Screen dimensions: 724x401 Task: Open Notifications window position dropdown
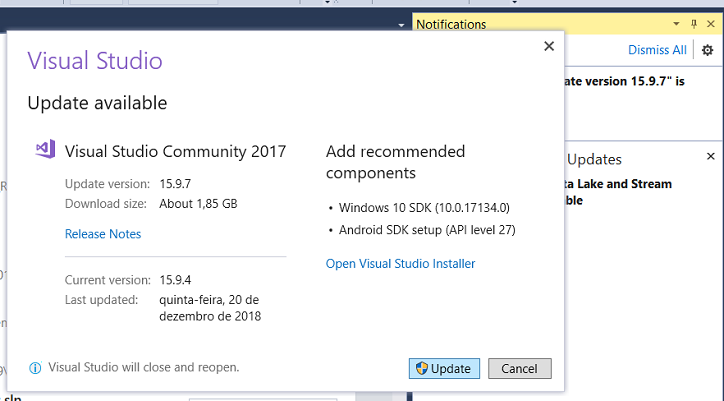pos(676,24)
